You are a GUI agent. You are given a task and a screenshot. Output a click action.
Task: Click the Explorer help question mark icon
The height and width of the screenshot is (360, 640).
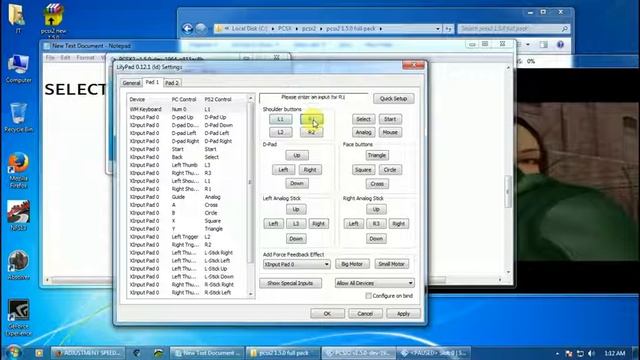(x=560, y=44)
